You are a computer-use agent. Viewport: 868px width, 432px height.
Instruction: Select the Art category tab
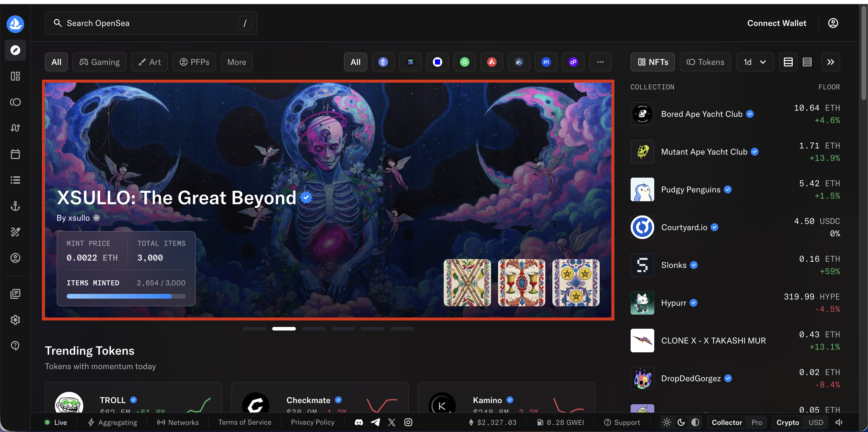[149, 62]
